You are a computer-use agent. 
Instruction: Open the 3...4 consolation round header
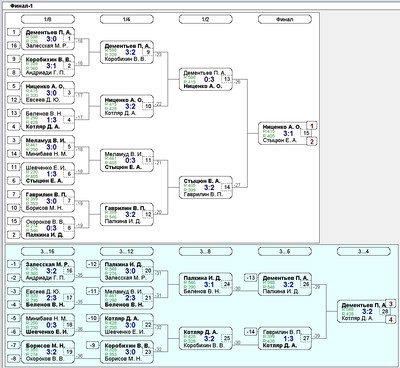tap(364, 251)
